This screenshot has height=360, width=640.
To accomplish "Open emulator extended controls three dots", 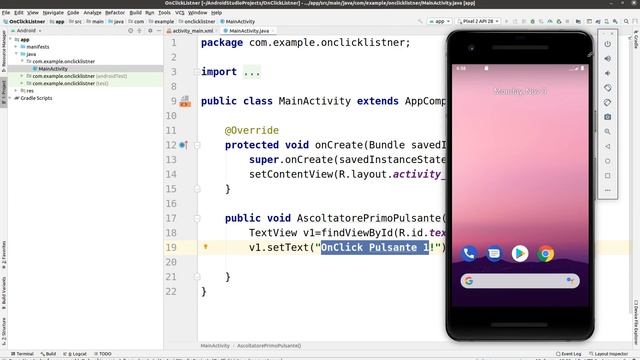I will click(607, 190).
